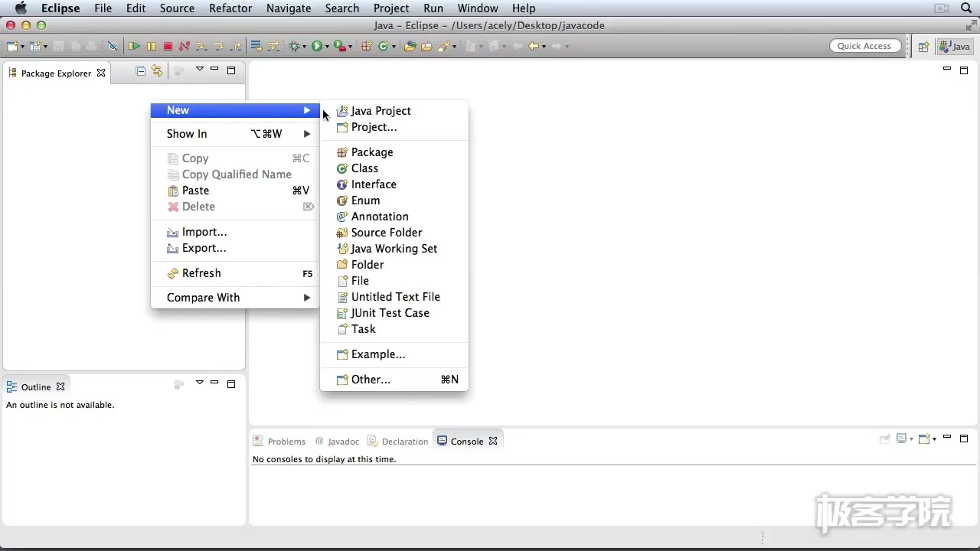Click the Search flashlight toolbar icon

(x=443, y=46)
